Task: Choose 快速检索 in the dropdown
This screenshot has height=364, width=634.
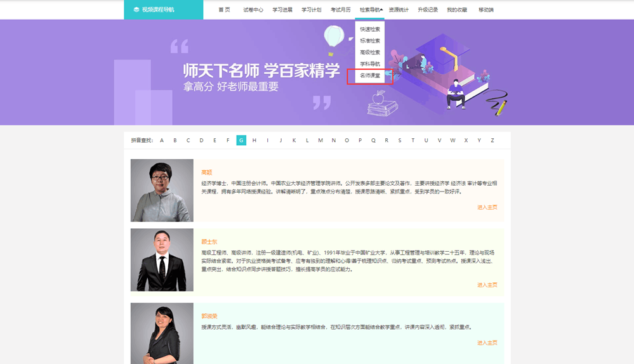Action: [370, 29]
